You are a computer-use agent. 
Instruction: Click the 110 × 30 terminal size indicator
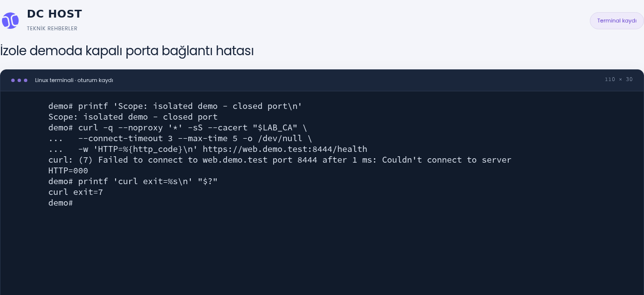coord(619,80)
